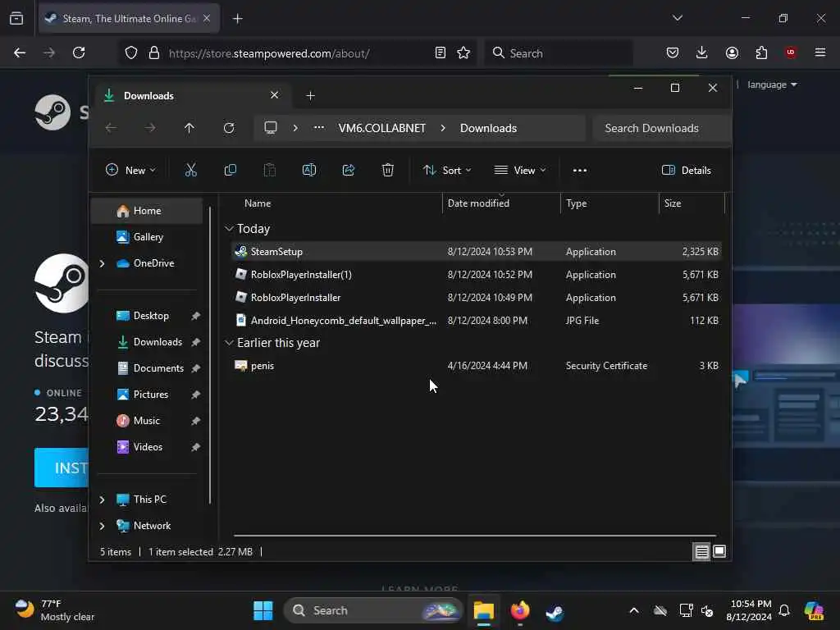Click the Search Downloads field
The height and width of the screenshot is (630, 840).
click(662, 128)
